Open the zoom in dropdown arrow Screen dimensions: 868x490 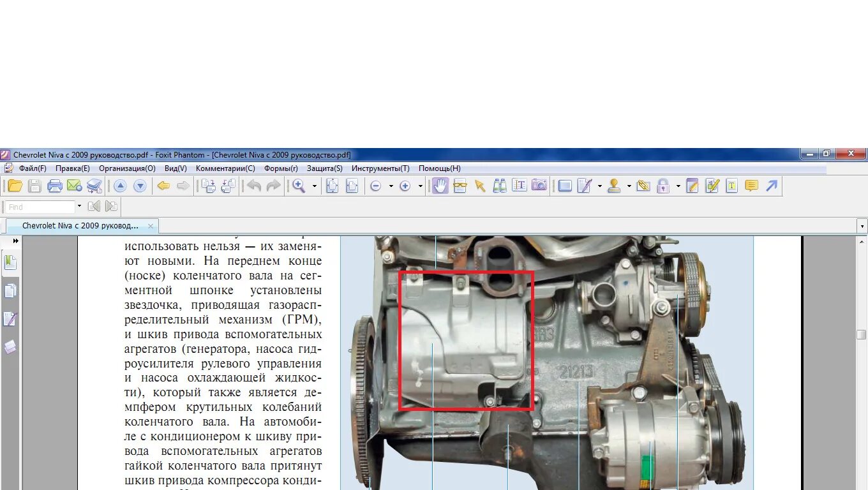point(420,186)
